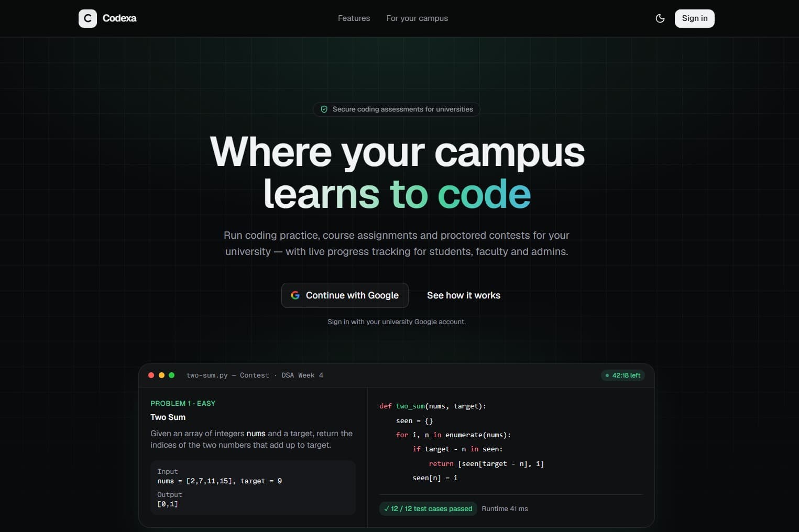Click the two-sum.py contest title
The image size is (799, 532).
(255, 375)
